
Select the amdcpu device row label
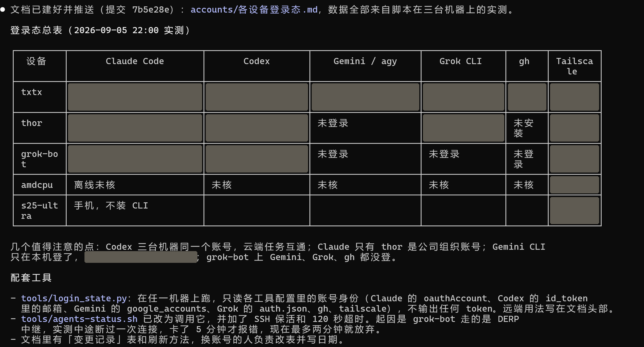pyautogui.click(x=37, y=185)
